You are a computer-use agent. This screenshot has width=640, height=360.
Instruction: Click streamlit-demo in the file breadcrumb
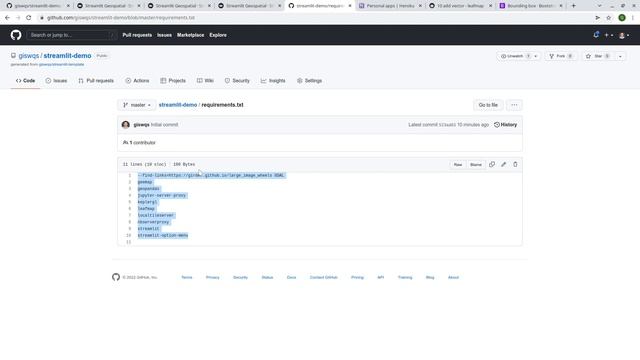[x=178, y=105]
